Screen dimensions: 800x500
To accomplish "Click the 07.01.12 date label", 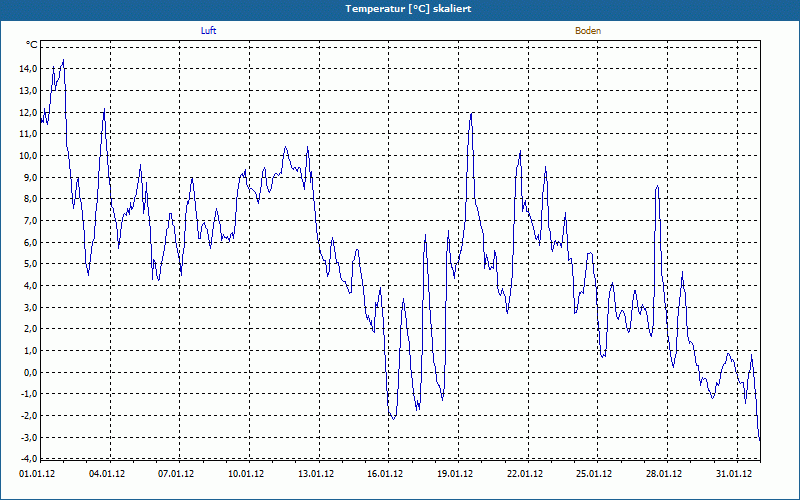I will tap(176, 474).
